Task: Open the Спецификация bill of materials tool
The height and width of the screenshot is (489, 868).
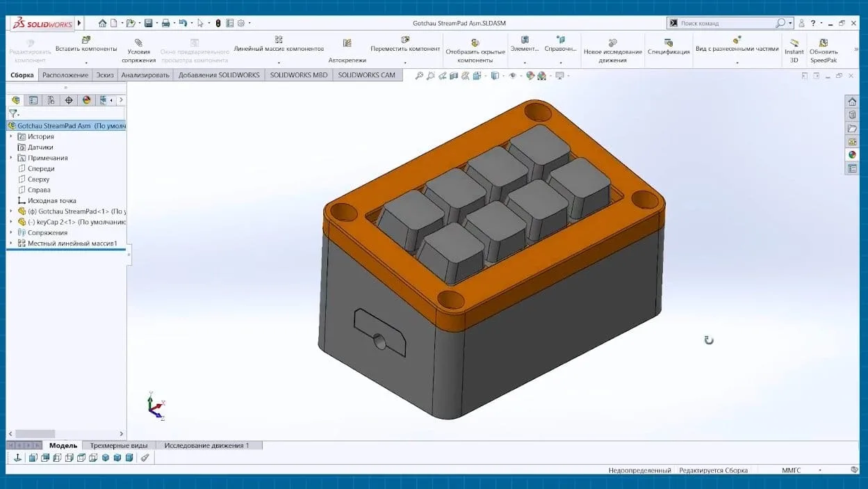Action: [669, 47]
